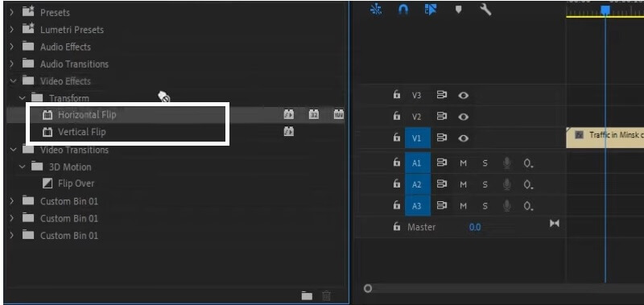Toggle the Snap magnet icon in timeline
The width and height of the screenshot is (644, 305).
pos(403,10)
